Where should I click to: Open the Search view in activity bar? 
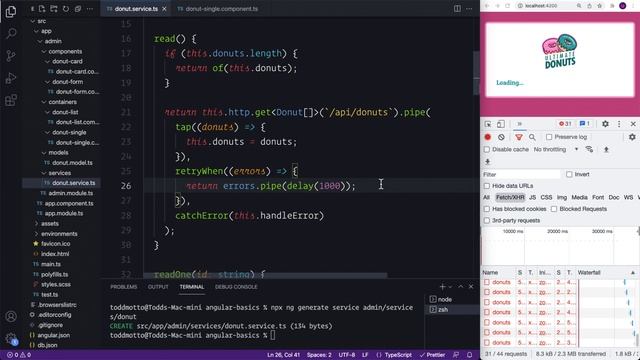click(11, 33)
